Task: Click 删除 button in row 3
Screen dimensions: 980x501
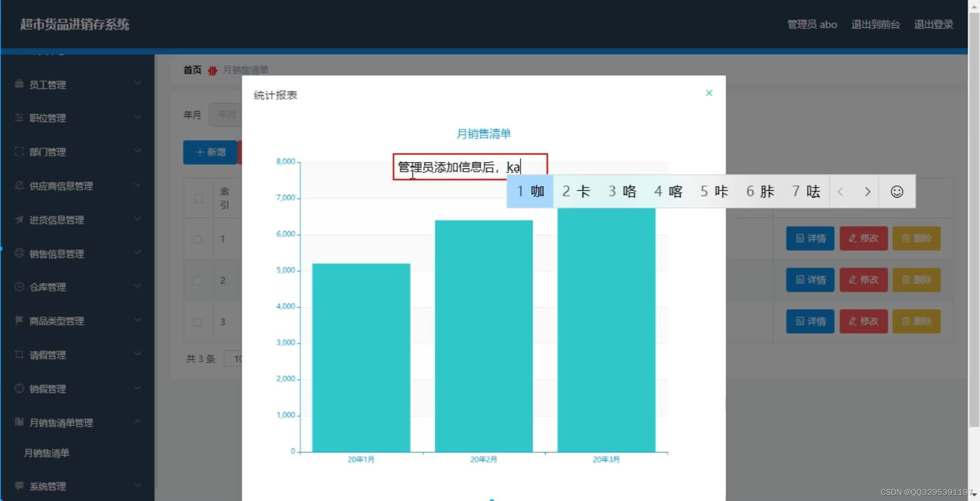Action: point(916,321)
